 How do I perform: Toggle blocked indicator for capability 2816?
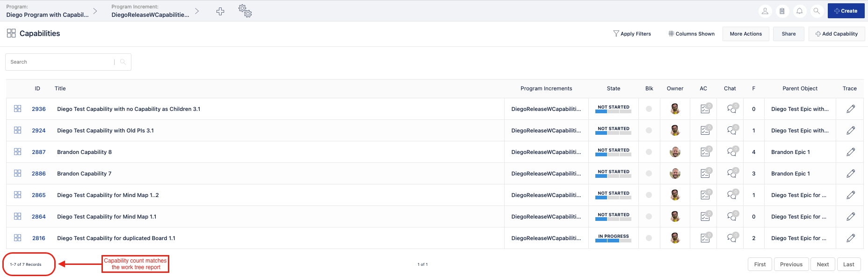pyautogui.click(x=649, y=238)
